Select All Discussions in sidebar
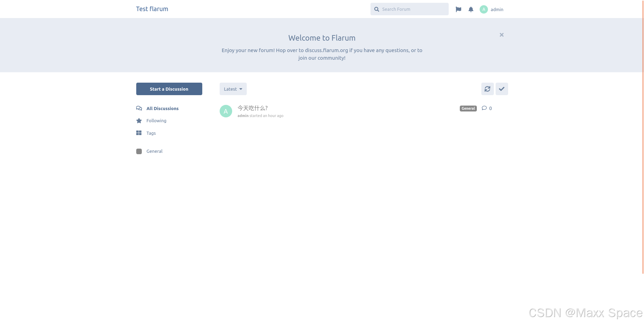Screen dimensions: 644x324 [163, 108]
